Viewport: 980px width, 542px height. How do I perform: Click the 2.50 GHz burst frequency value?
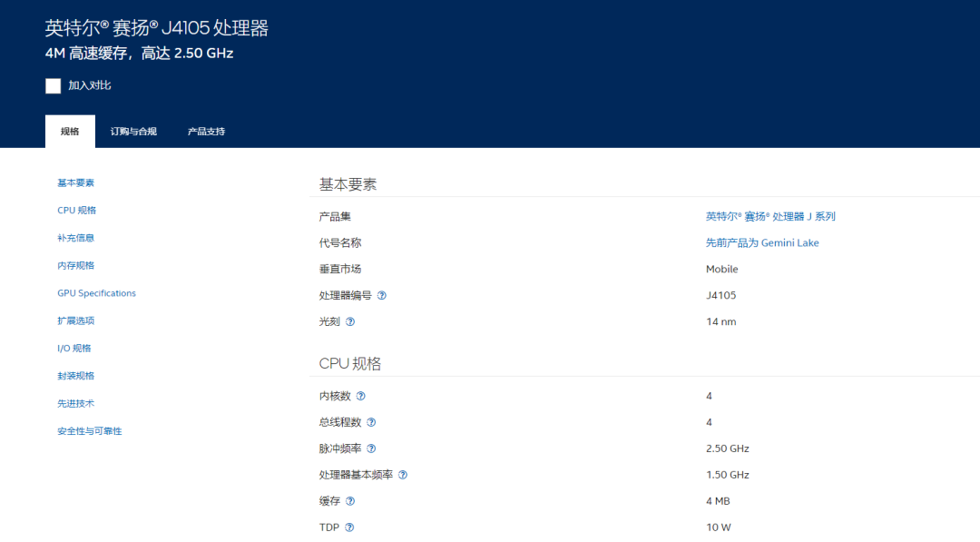click(728, 448)
